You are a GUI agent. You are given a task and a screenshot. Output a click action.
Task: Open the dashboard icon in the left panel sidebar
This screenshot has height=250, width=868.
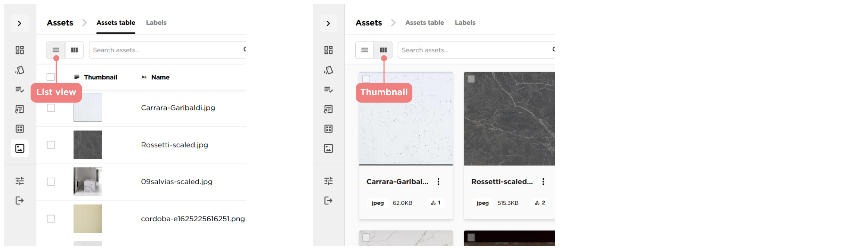[20, 50]
